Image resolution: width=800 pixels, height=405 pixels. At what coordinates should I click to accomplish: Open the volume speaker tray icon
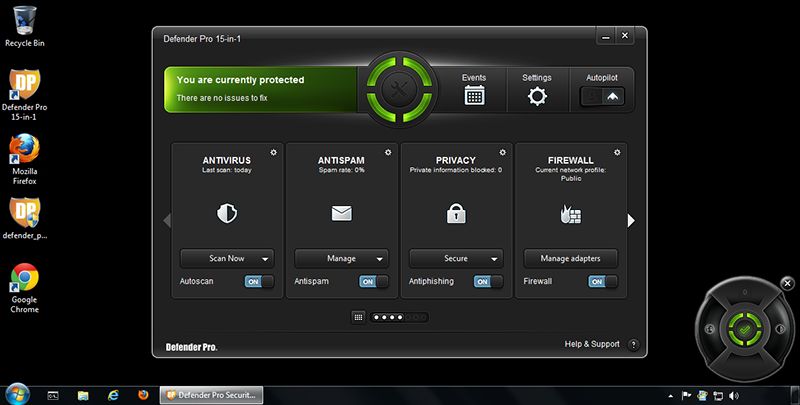pyautogui.click(x=734, y=395)
